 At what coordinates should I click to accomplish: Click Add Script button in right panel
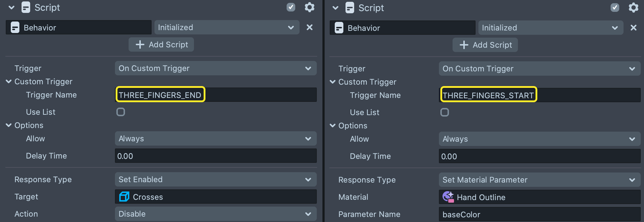(485, 45)
